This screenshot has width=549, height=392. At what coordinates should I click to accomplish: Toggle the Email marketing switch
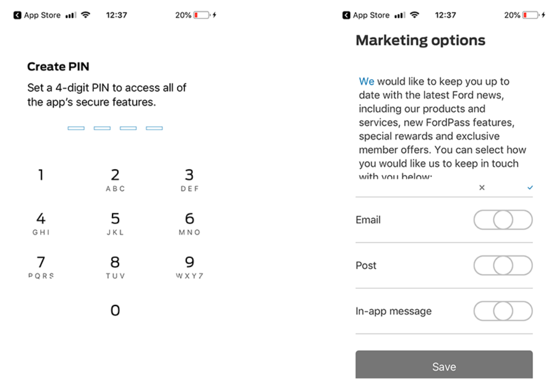[x=503, y=220]
